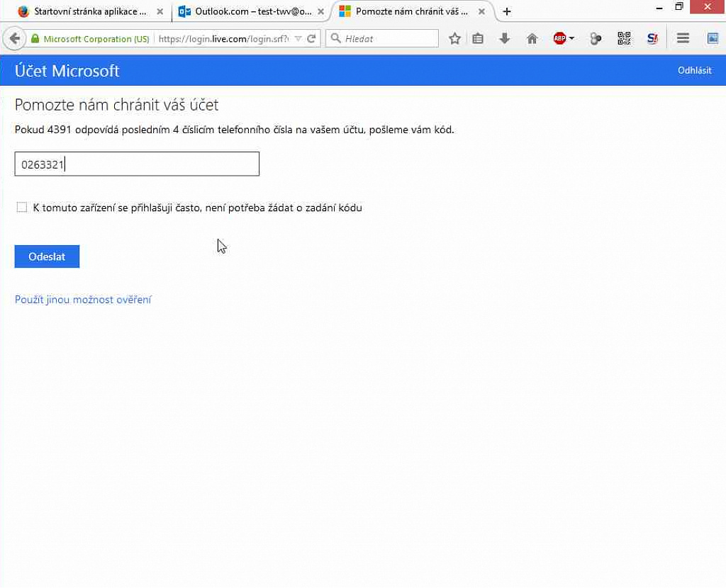Open Použít jinou možnost ověření link
726x588 pixels.
pos(83,300)
